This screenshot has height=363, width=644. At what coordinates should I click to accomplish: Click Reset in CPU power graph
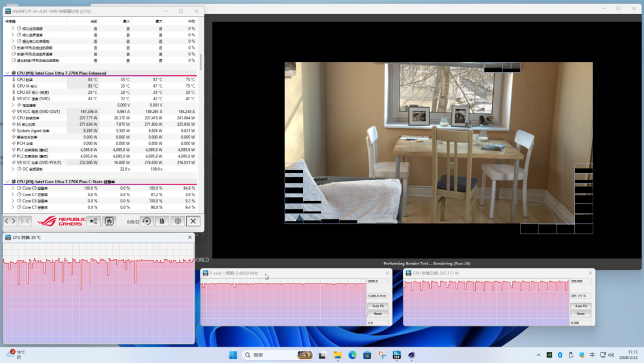[x=580, y=313]
